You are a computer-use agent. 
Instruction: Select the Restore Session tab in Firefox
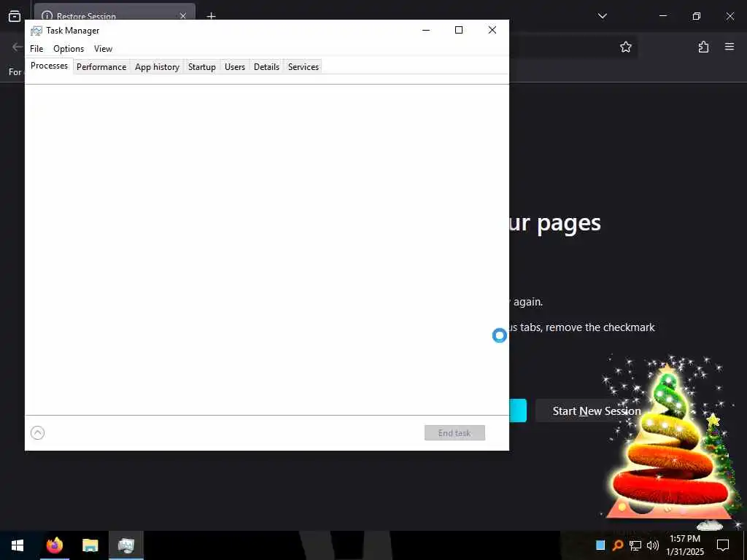pyautogui.click(x=115, y=12)
